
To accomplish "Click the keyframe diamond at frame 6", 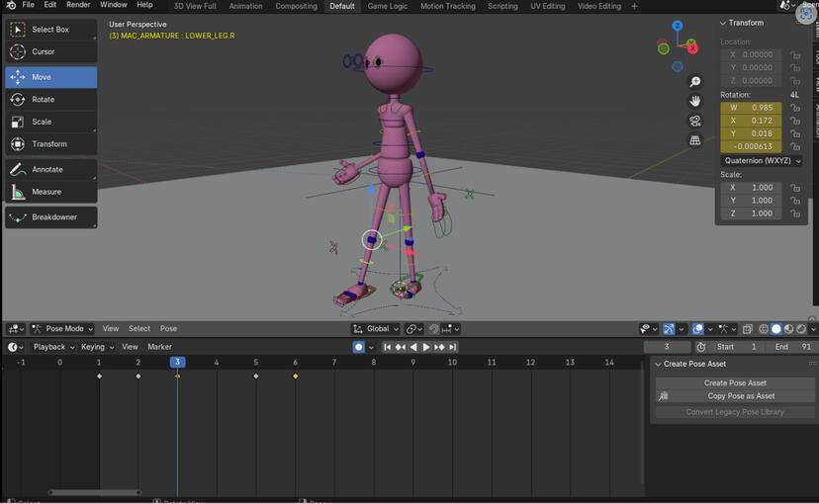I will [x=295, y=377].
